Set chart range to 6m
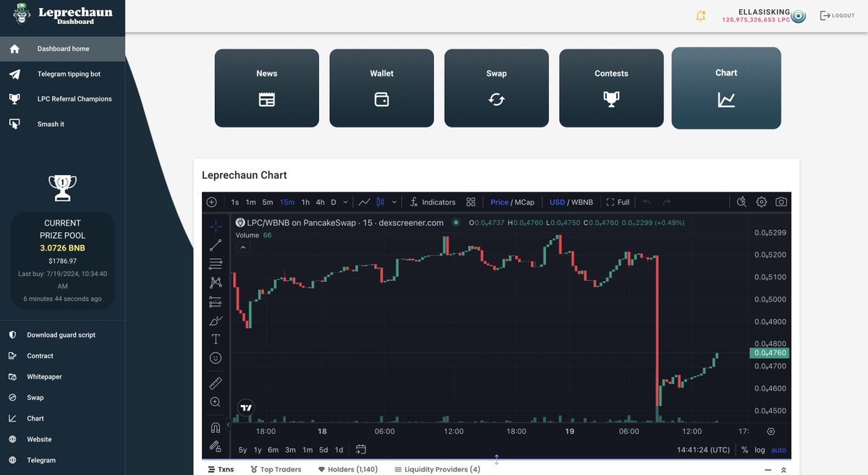 [273, 450]
